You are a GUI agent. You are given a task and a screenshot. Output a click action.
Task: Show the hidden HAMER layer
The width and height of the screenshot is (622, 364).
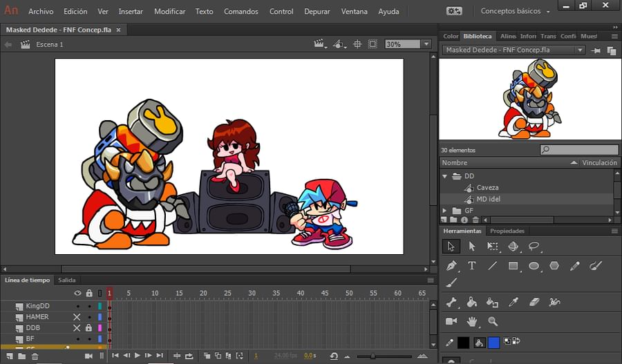(x=77, y=317)
